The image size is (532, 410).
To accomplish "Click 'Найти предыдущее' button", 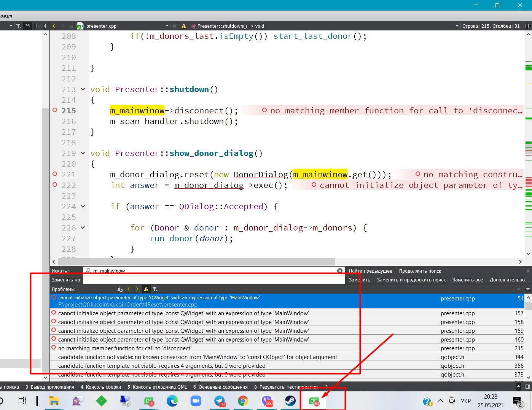I will (x=371, y=271).
